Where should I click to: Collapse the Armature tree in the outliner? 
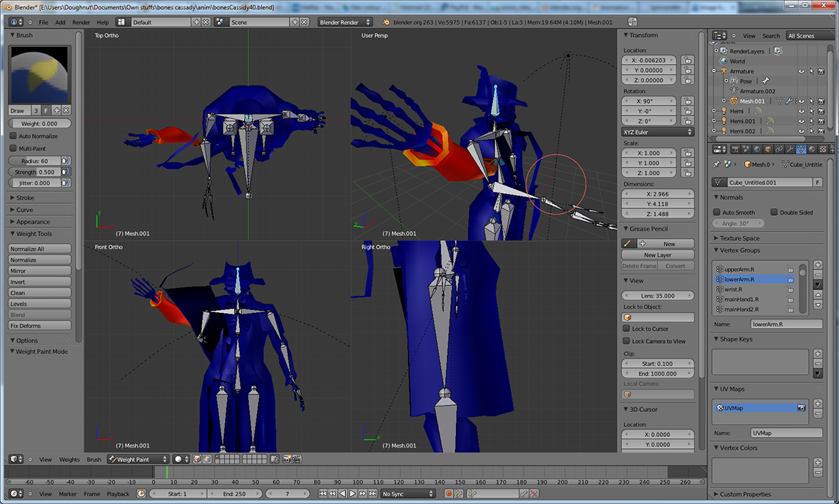click(x=714, y=71)
